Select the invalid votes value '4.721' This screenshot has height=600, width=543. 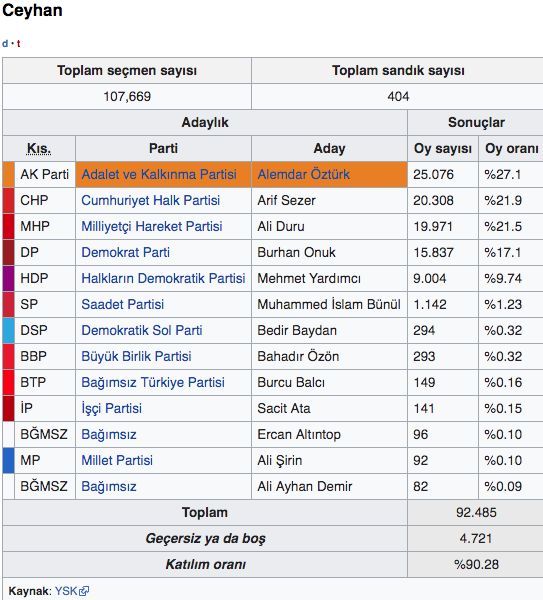(476, 538)
